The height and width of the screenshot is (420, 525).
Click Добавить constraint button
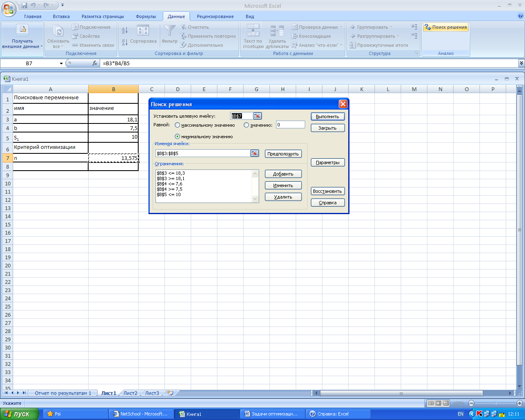click(283, 174)
